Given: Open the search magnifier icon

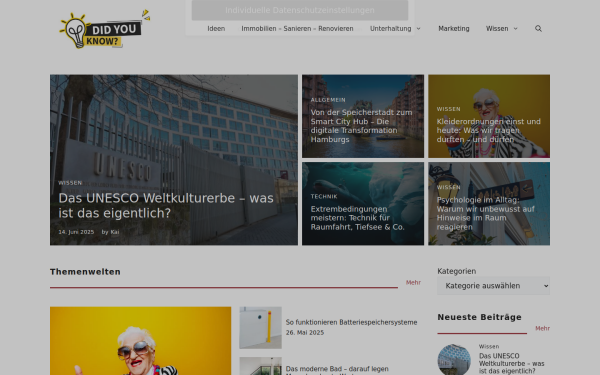Looking at the screenshot, I should coord(538,29).
